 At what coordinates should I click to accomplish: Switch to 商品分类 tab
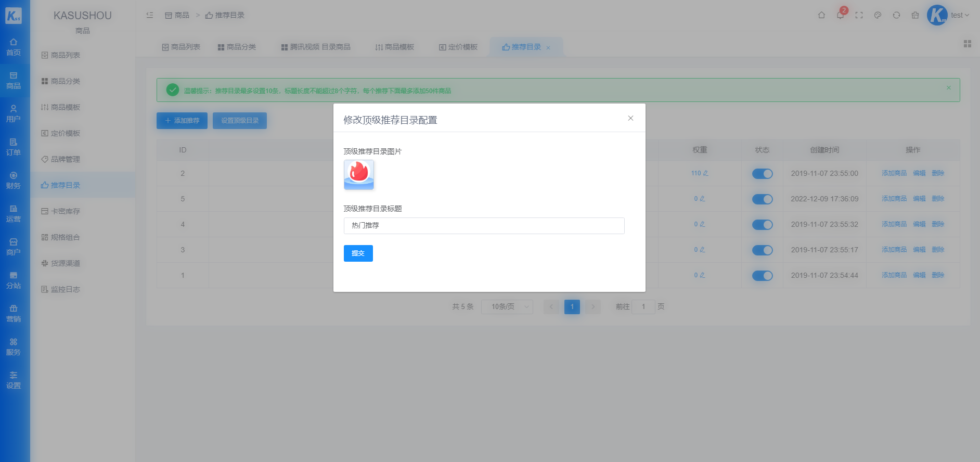[x=237, y=47]
